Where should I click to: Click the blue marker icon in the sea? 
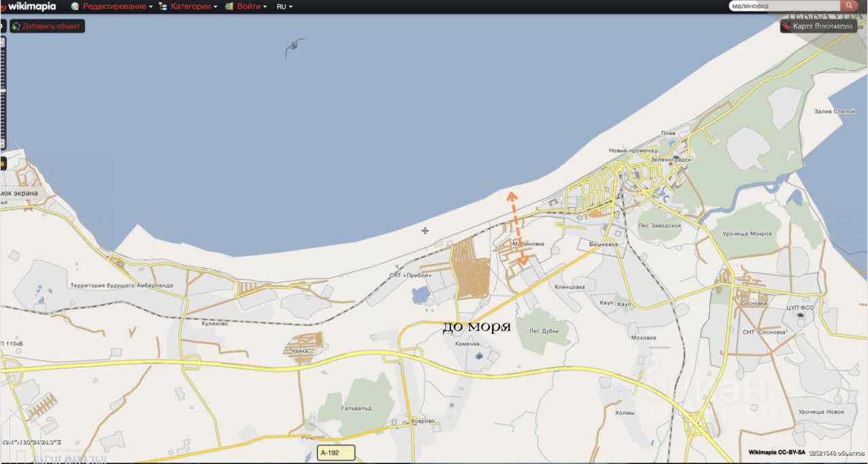[x=293, y=46]
